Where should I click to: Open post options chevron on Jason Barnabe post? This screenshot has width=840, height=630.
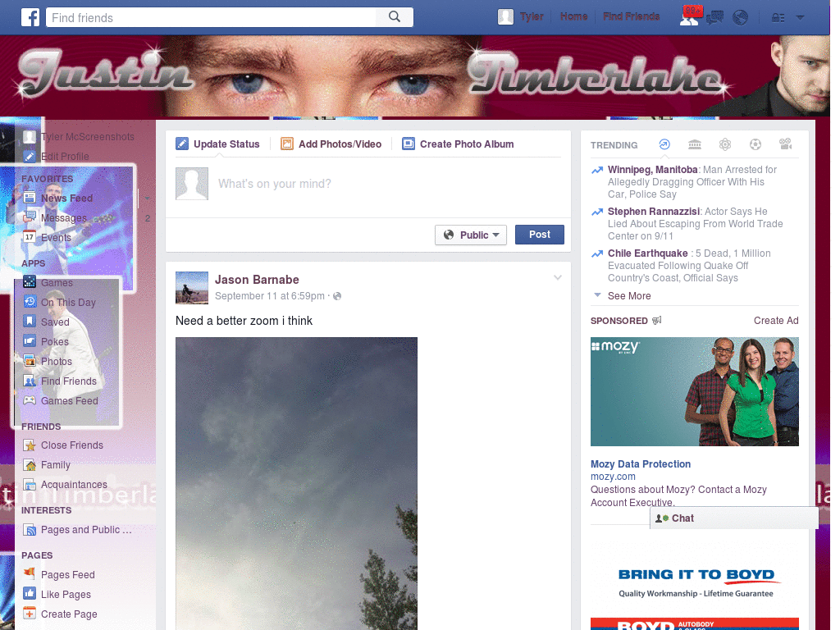[558, 277]
